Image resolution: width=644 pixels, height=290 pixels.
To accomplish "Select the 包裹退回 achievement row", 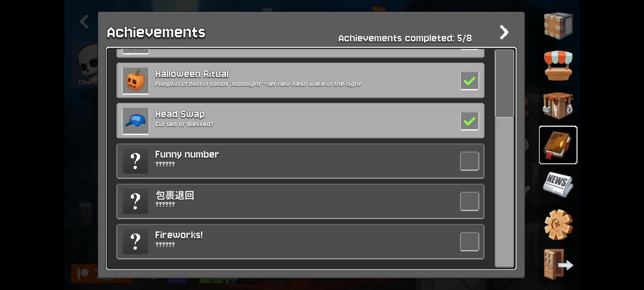I will pyautogui.click(x=300, y=201).
